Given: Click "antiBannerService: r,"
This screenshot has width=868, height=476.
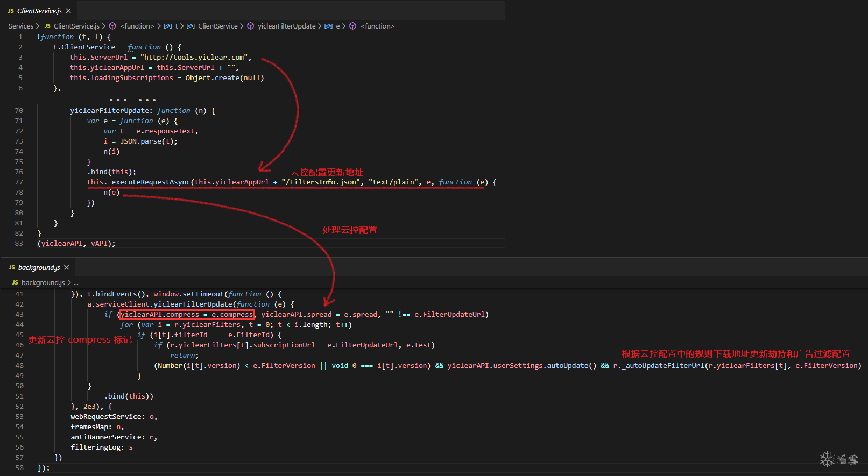Looking at the screenshot, I should [x=114, y=437].
